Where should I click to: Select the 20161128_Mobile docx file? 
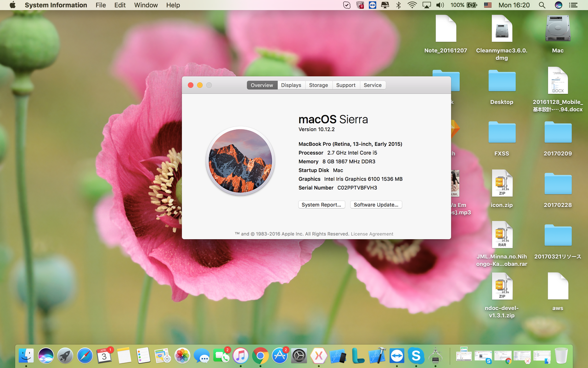pos(558,90)
